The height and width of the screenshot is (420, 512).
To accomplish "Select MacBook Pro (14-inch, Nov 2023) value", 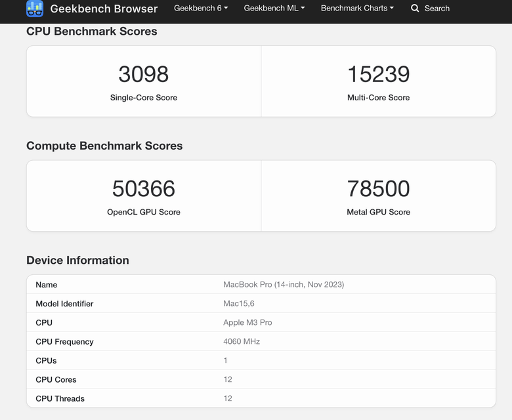I will coord(284,285).
